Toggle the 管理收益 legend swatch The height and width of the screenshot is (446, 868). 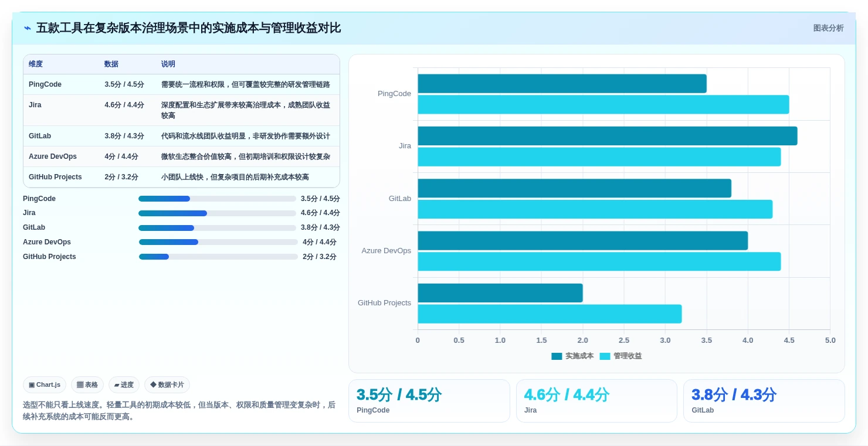pos(605,356)
